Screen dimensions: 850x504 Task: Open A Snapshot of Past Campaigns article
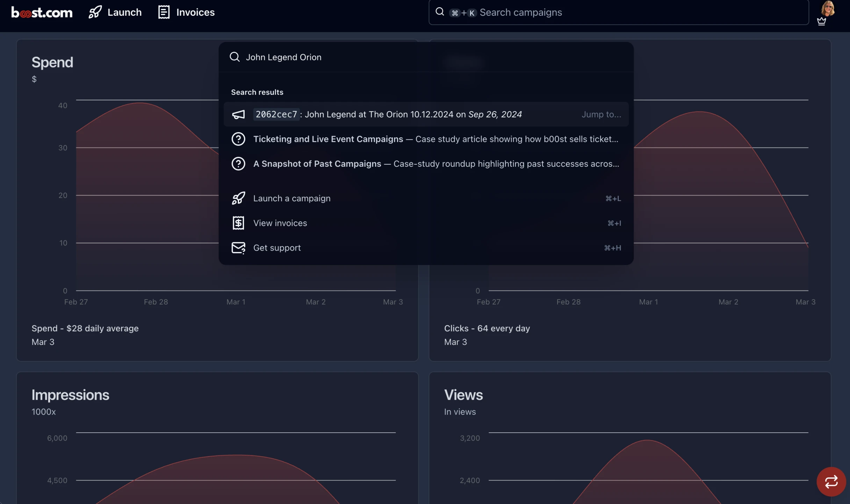(x=435, y=164)
